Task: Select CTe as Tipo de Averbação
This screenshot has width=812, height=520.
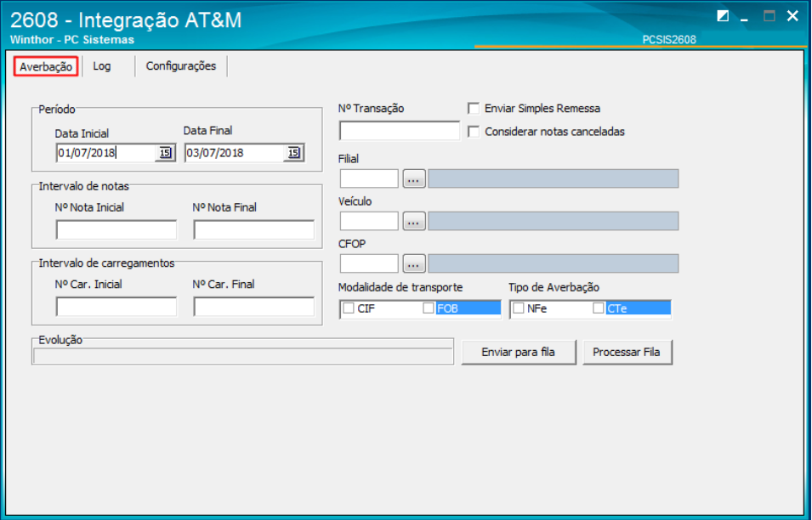Action: [x=598, y=308]
